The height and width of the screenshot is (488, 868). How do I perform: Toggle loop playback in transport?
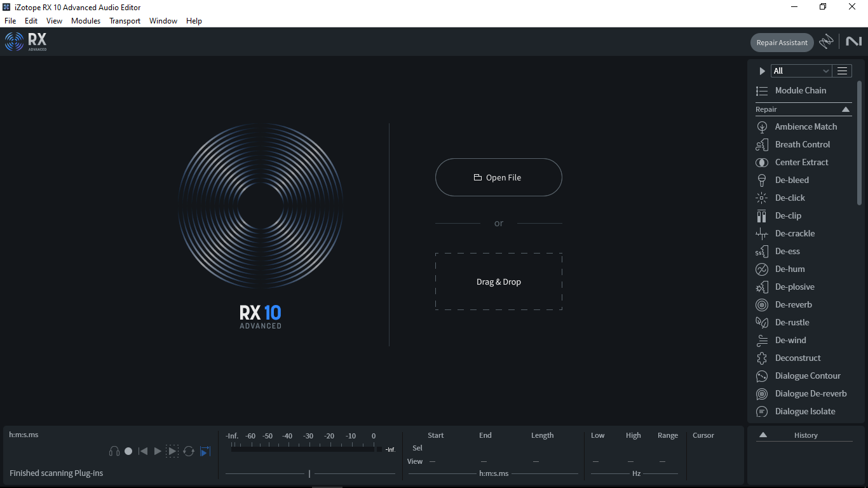[189, 451]
